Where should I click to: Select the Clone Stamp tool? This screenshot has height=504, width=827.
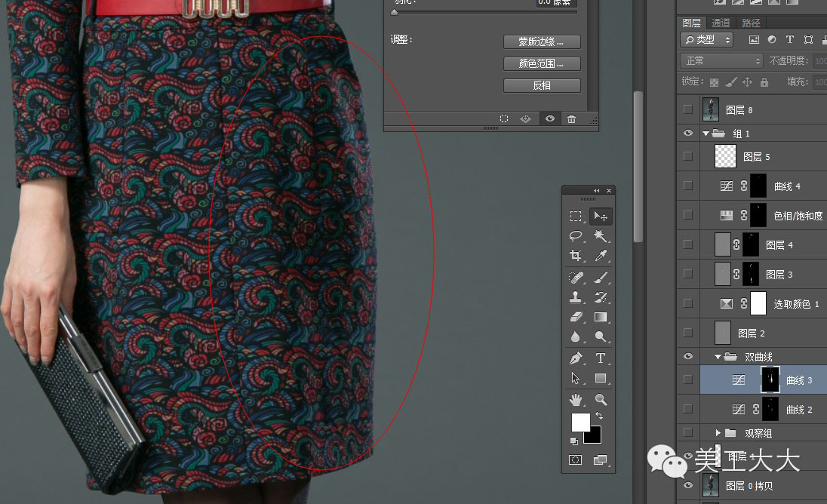pyautogui.click(x=576, y=297)
